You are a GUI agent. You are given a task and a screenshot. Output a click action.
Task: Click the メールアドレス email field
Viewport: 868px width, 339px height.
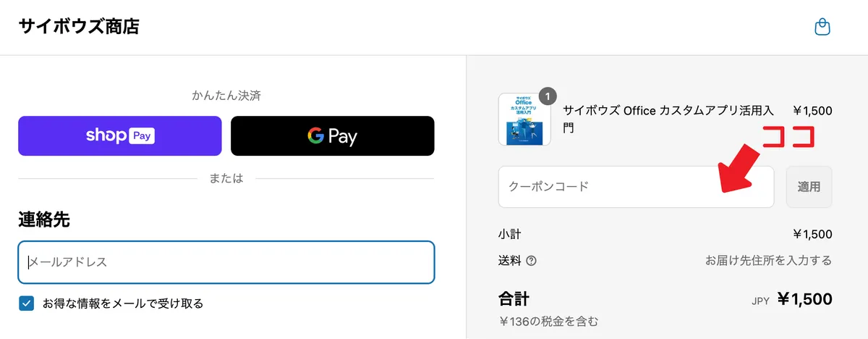pos(226,262)
